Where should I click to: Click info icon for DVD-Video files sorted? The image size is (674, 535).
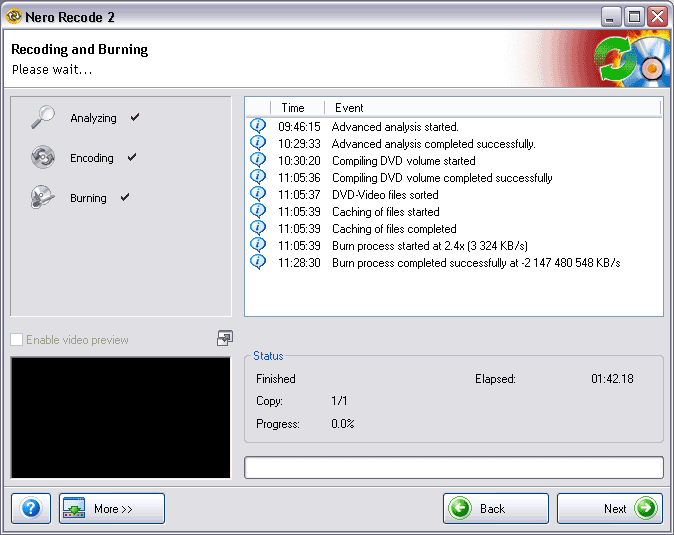coord(258,194)
